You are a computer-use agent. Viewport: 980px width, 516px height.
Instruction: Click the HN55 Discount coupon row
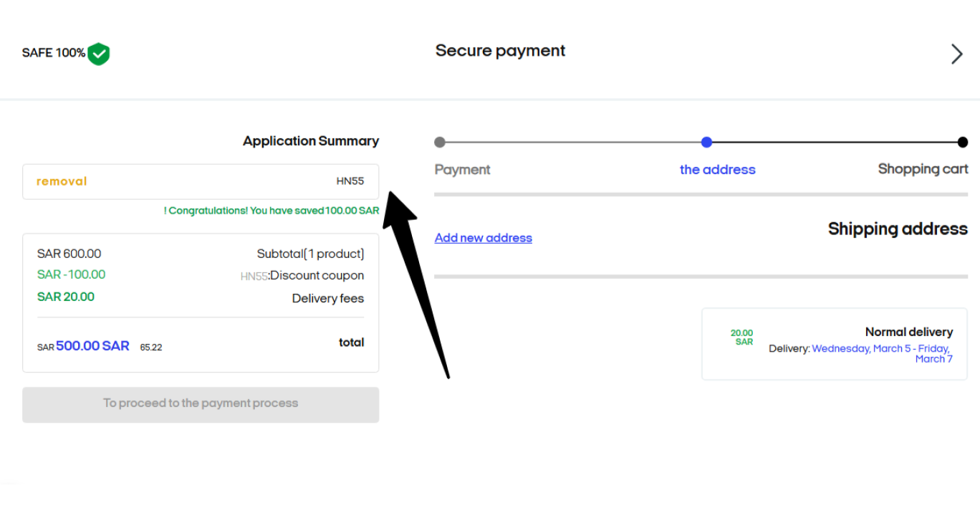(201, 275)
